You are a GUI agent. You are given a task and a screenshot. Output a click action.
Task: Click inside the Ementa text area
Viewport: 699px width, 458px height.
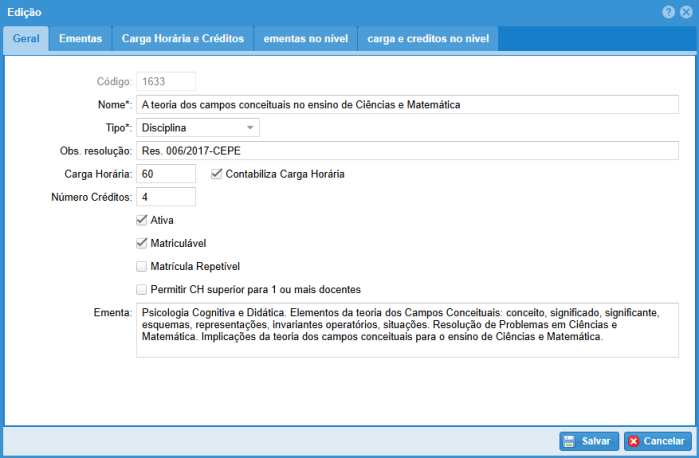[x=407, y=331]
